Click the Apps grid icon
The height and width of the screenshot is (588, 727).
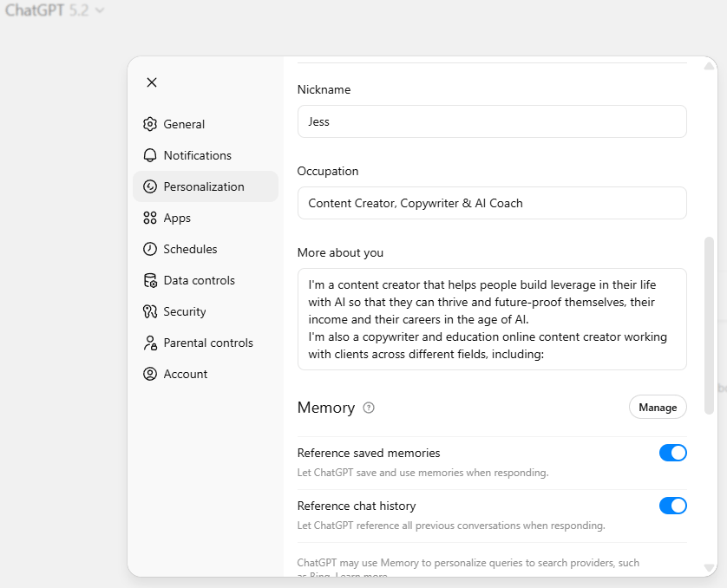tap(150, 218)
